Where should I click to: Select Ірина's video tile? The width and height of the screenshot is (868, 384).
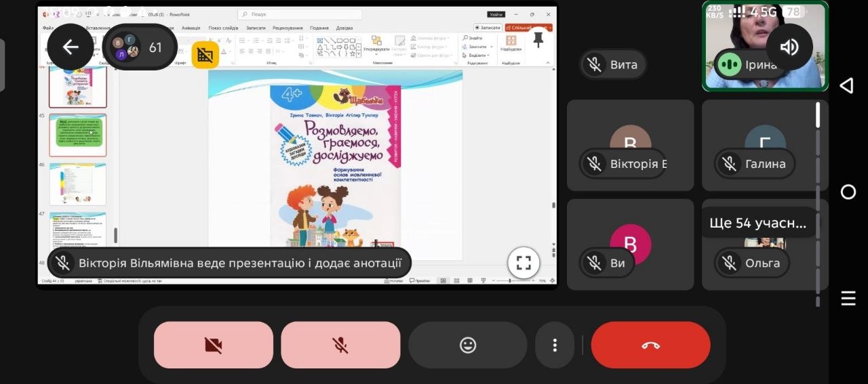click(x=765, y=45)
